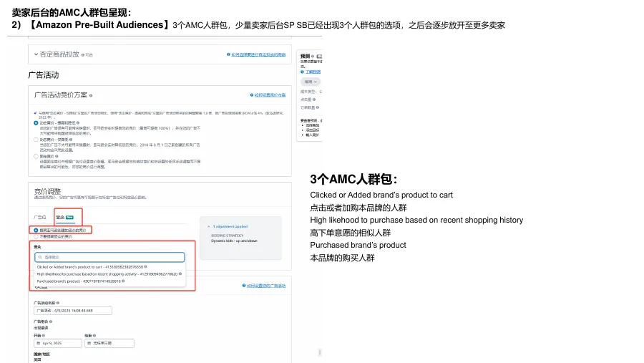Switch to the 广告位 tab
The image size is (644, 363).
coord(40,217)
